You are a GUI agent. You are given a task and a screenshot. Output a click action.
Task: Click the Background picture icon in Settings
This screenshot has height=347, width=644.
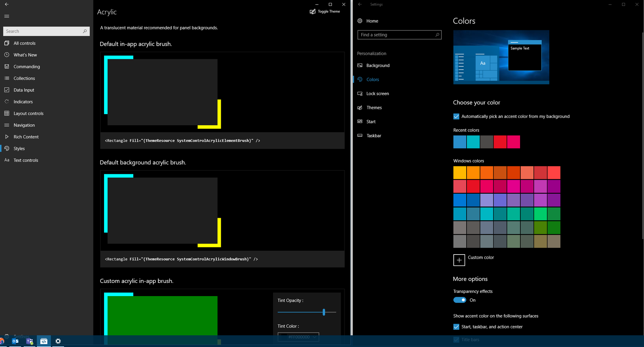[x=360, y=65]
